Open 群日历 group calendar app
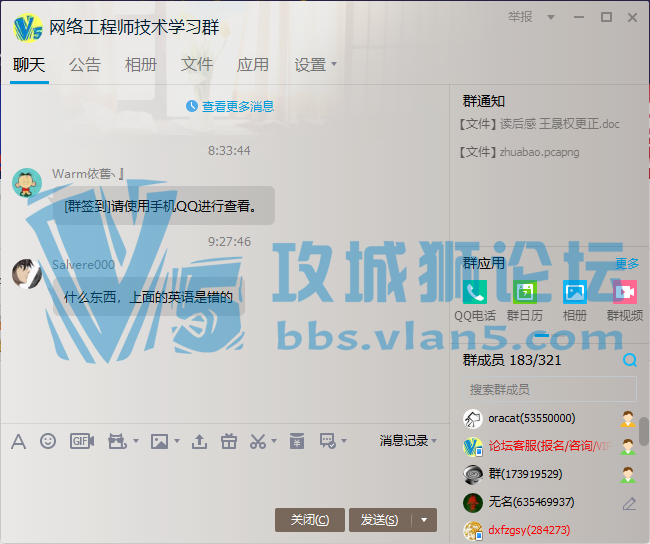 pos(525,292)
